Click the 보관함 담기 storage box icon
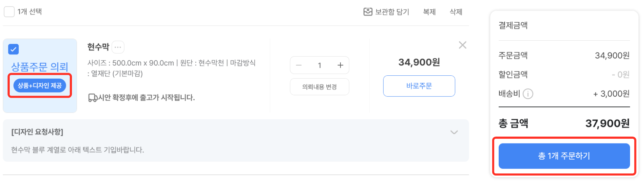The image size is (644, 182). coord(368,12)
